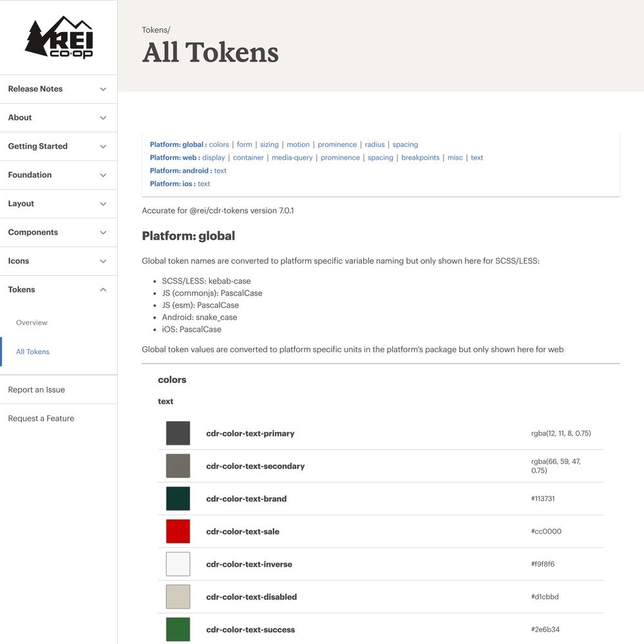
Task: Go to Tokens Overview page
Action: click(32, 323)
